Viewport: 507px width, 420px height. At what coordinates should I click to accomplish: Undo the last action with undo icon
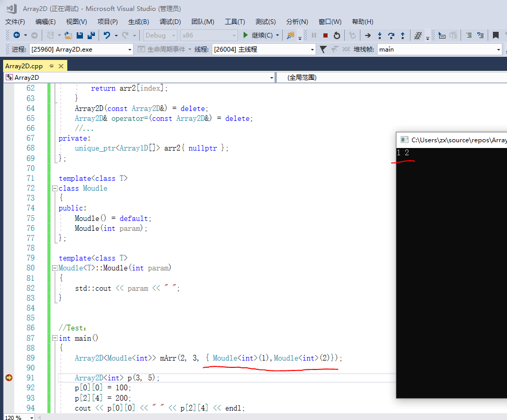pos(107,35)
